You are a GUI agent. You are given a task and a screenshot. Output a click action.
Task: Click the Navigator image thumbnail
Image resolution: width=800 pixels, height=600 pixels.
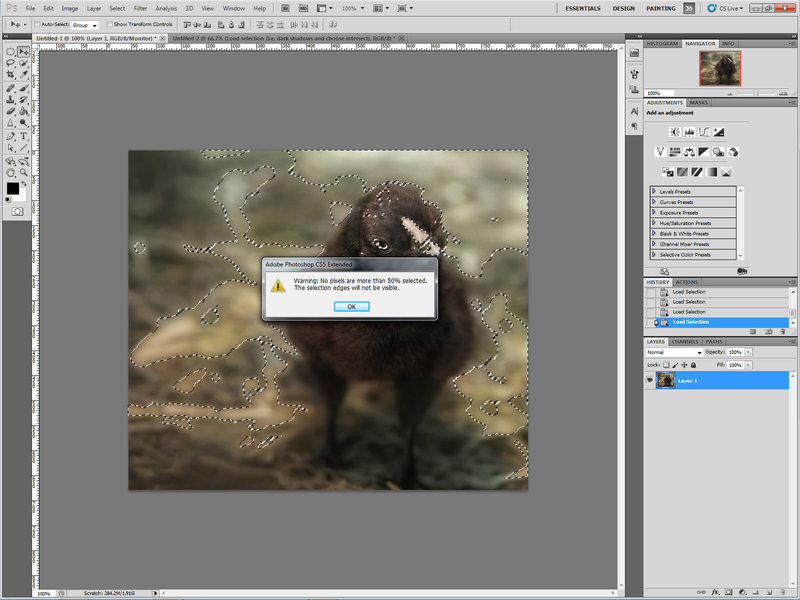[720, 68]
